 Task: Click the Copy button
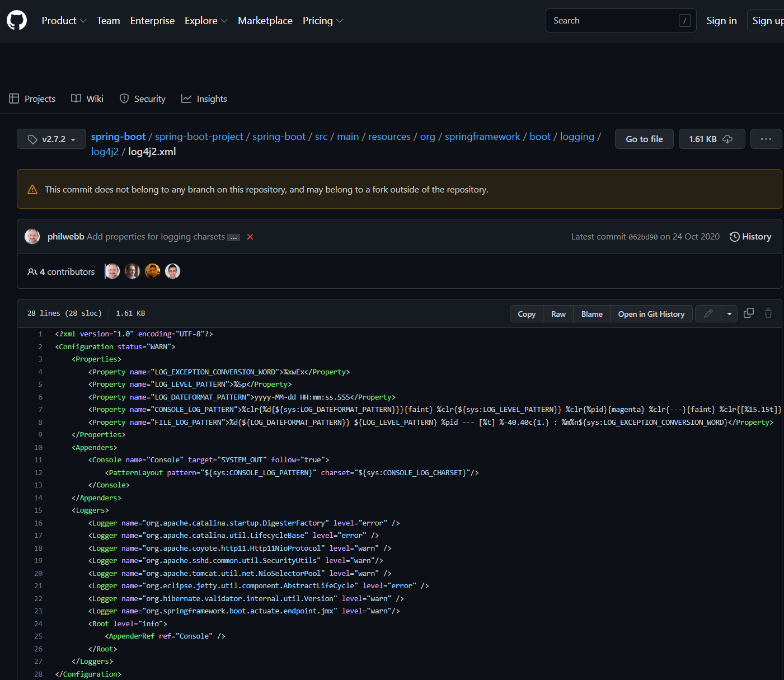(x=527, y=314)
